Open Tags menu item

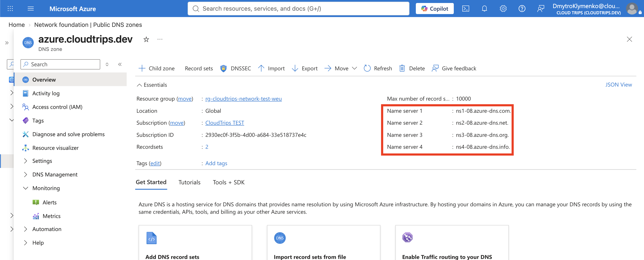(38, 121)
